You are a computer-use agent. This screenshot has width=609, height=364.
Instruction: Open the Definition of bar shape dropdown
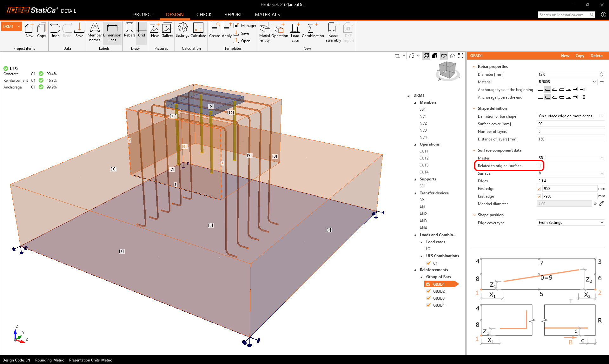point(571,116)
